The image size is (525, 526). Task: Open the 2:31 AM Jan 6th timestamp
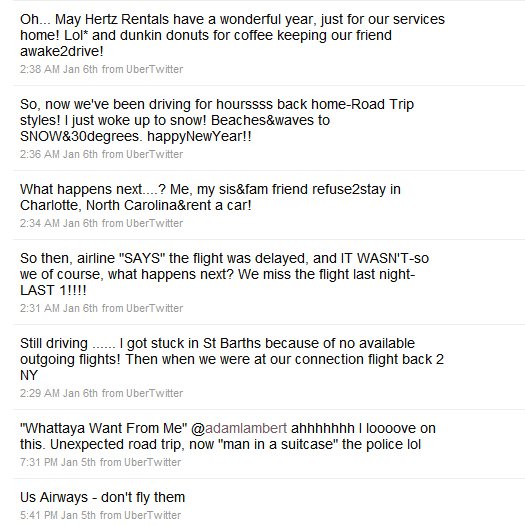tap(59, 308)
